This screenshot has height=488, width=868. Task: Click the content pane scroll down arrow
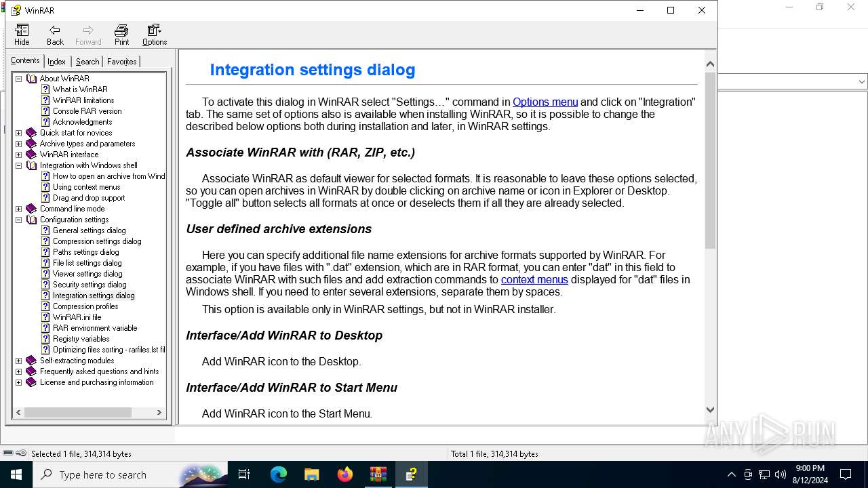[710, 409]
